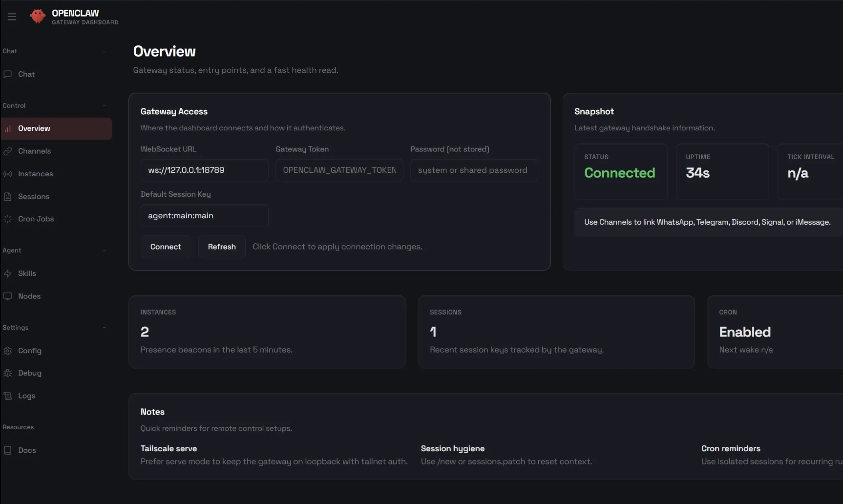Focus the WebSocket URL field

click(x=204, y=170)
